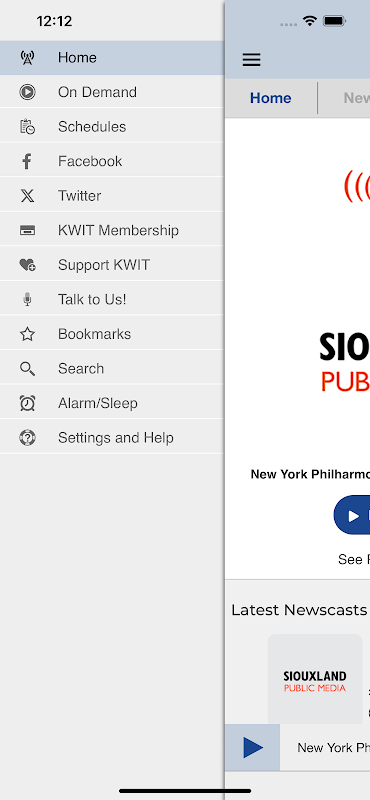Switch to the Home tab

pos(270,98)
